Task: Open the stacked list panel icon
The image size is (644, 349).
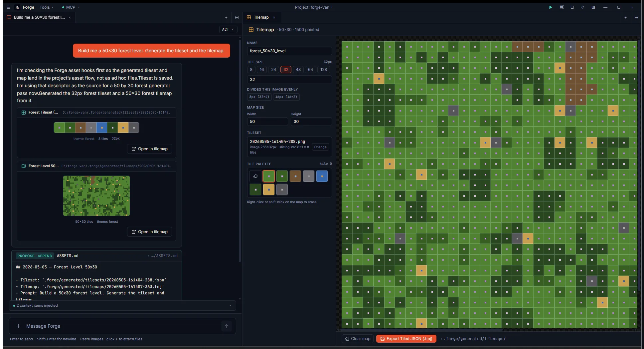Action: 572,7
